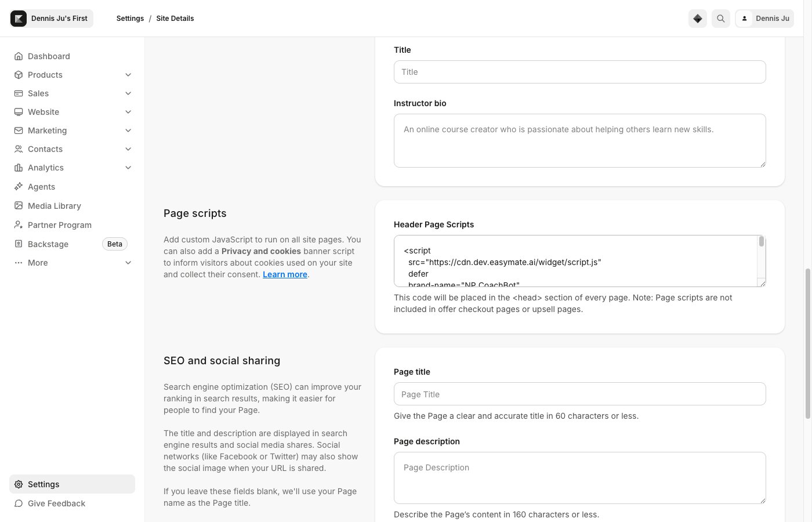This screenshot has height=522, width=812.
Task: Expand the Analytics chevron
Action: (128, 168)
